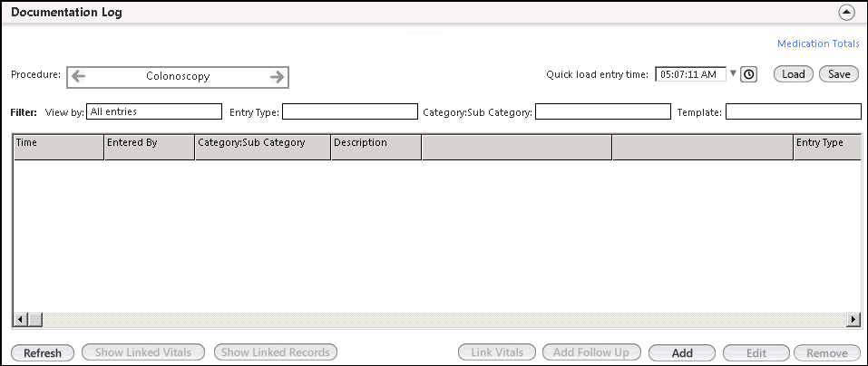Select the Colonoscopy procedure label
The width and height of the screenshot is (868, 366).
[x=178, y=76]
